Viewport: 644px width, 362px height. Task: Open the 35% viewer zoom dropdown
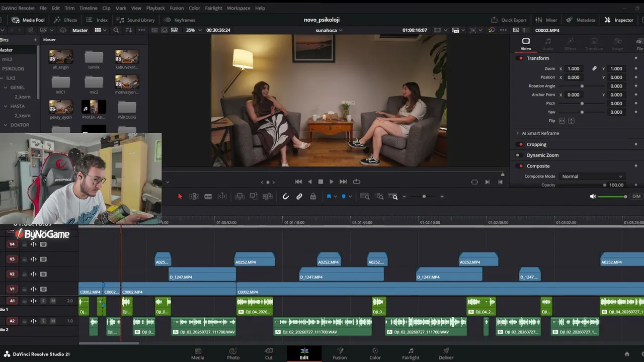click(x=194, y=30)
